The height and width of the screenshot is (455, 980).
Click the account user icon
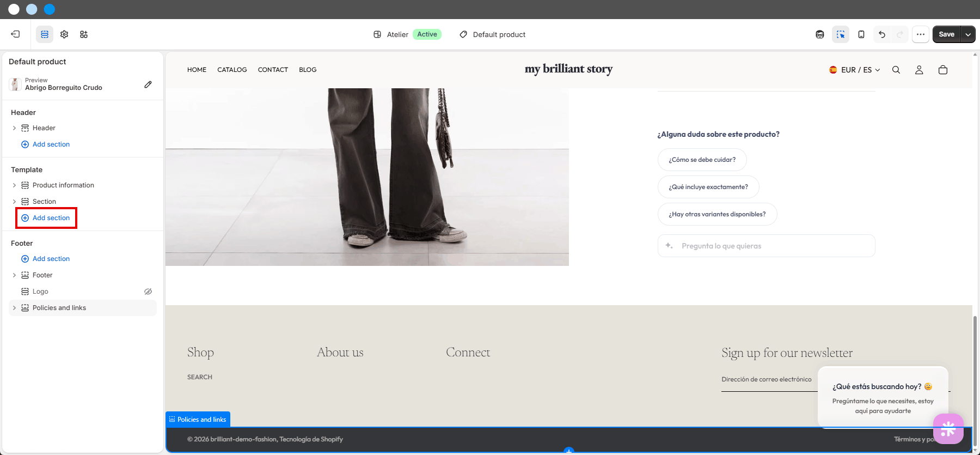(919, 70)
